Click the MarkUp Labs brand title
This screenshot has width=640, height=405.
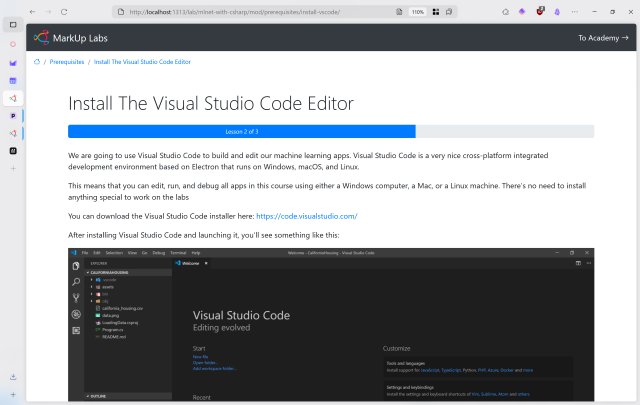click(80, 38)
